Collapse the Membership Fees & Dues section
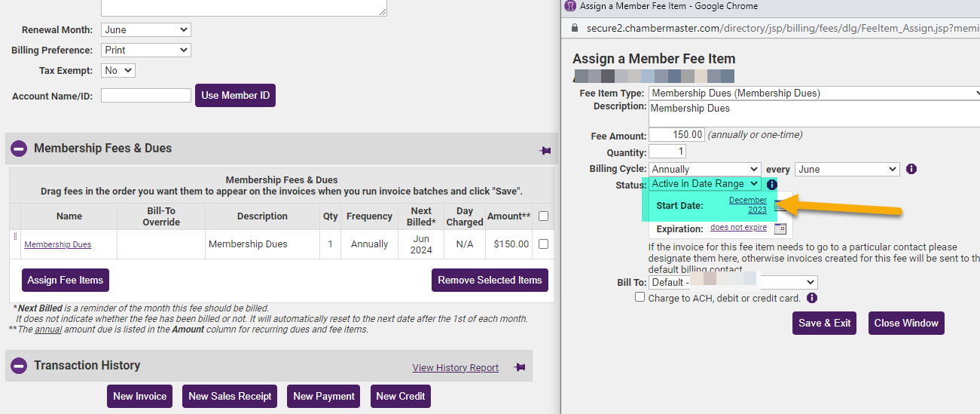The width and height of the screenshot is (980, 414). (19, 149)
